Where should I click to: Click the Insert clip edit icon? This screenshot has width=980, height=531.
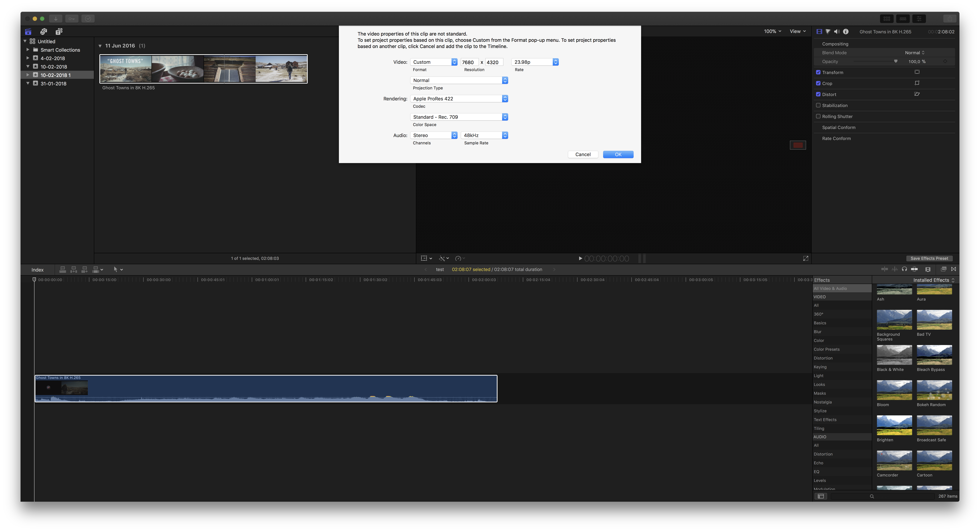pos(74,270)
